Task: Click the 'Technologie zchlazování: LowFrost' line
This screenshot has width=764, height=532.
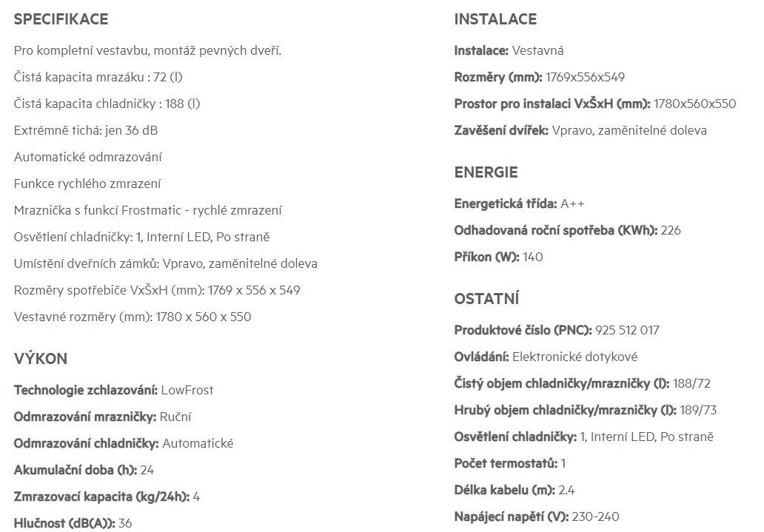Action: 113,390
